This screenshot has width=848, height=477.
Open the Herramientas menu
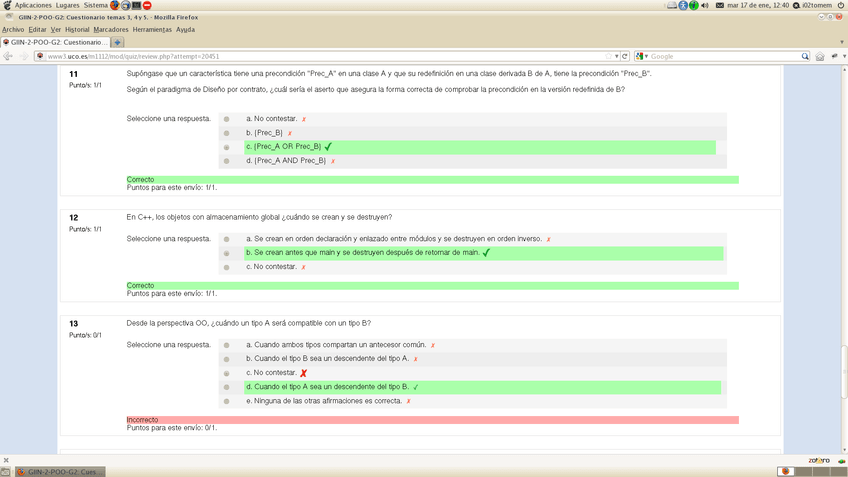(152, 29)
